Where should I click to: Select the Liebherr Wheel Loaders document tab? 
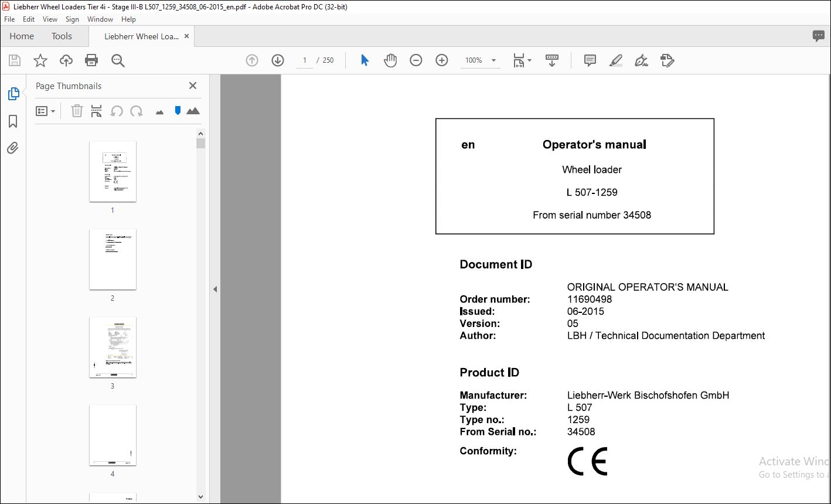tap(141, 36)
